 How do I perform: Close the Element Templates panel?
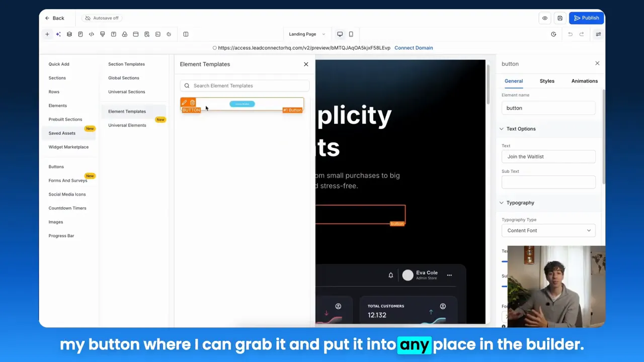pyautogui.click(x=306, y=64)
